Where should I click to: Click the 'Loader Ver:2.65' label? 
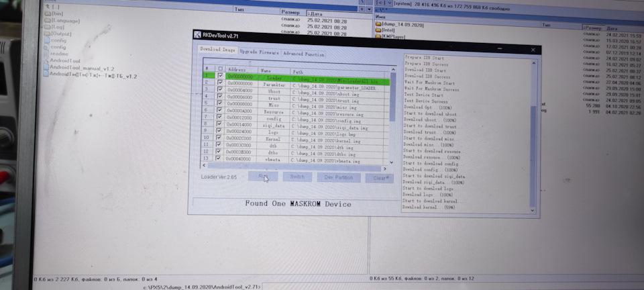(x=219, y=177)
